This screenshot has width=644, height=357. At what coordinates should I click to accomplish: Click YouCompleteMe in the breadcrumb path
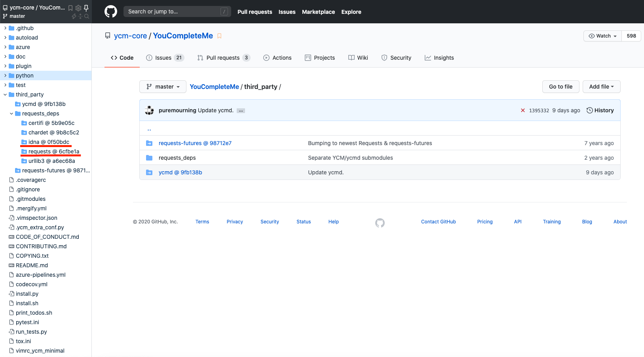(214, 87)
